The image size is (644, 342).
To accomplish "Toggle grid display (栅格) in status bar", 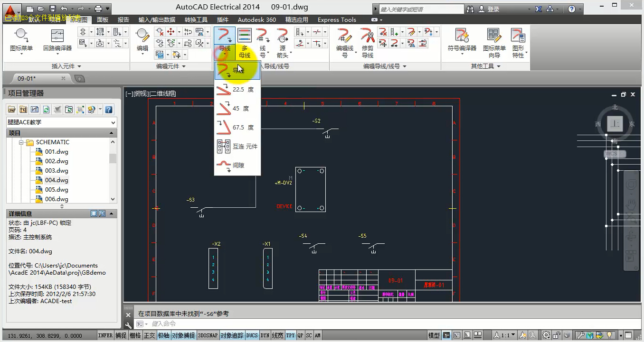I will tap(135, 335).
